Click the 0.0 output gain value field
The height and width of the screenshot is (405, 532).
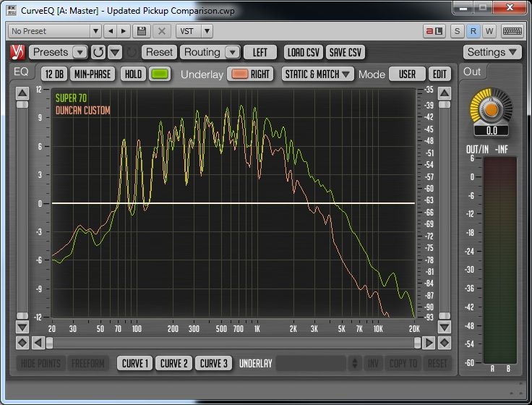coord(492,131)
